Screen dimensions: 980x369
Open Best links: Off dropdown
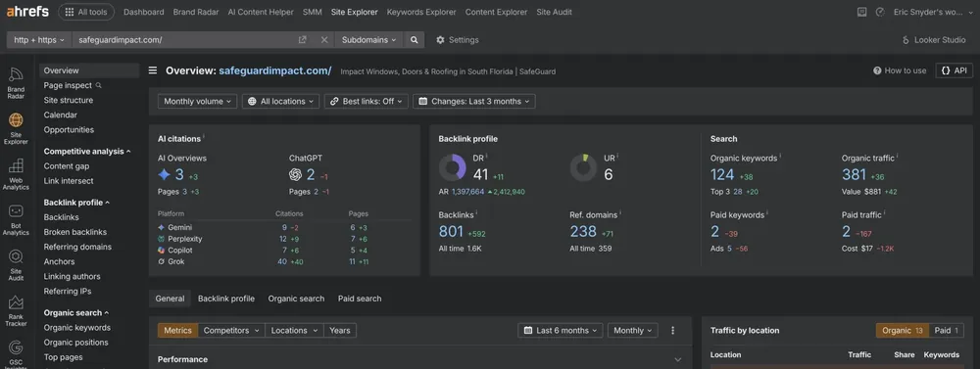coord(367,101)
